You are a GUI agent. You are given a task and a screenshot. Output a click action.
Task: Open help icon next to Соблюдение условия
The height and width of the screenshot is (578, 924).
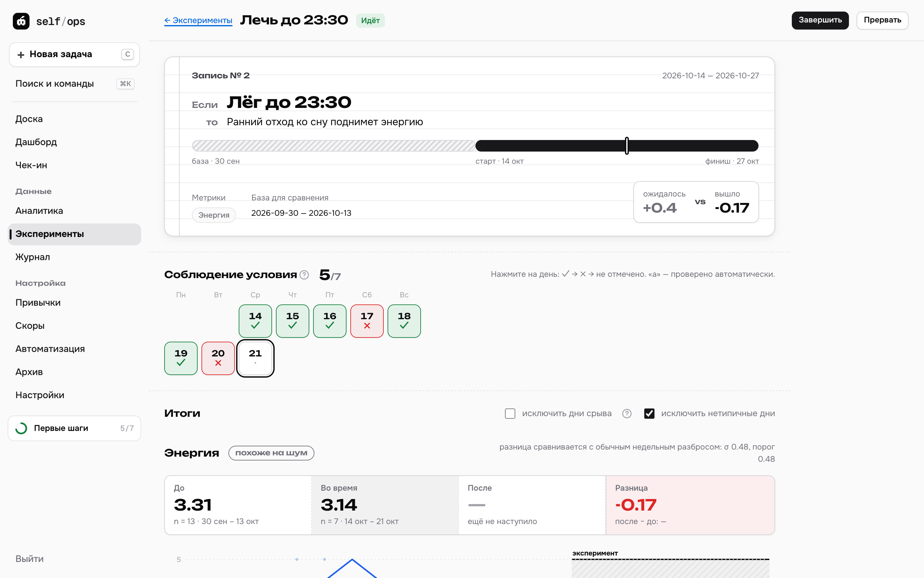(x=304, y=275)
